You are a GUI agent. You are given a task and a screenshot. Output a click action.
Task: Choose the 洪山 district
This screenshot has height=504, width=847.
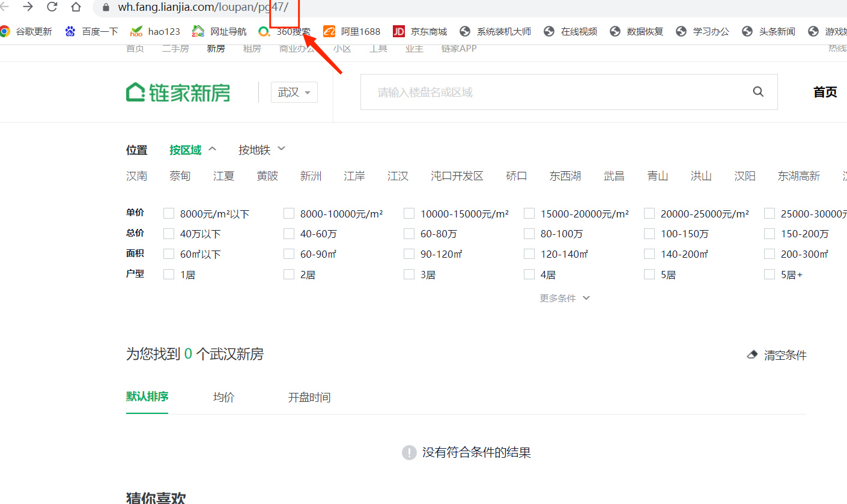[x=701, y=176]
